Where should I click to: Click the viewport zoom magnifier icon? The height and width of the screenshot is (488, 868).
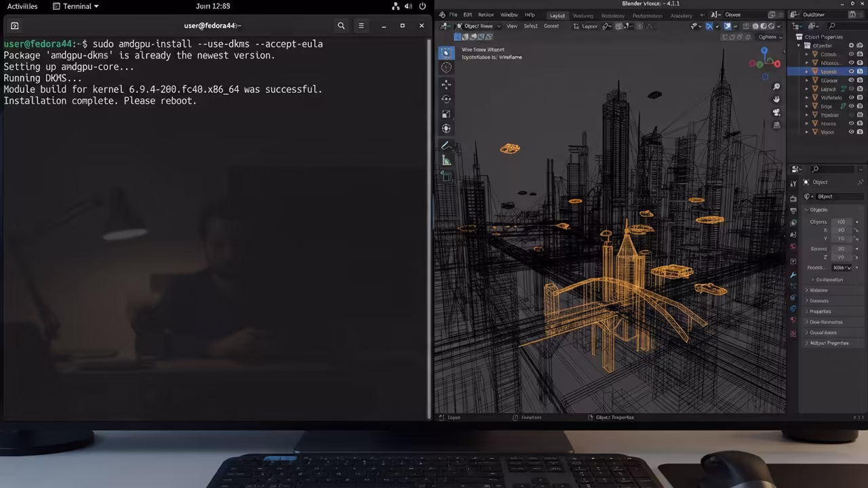pyautogui.click(x=776, y=87)
